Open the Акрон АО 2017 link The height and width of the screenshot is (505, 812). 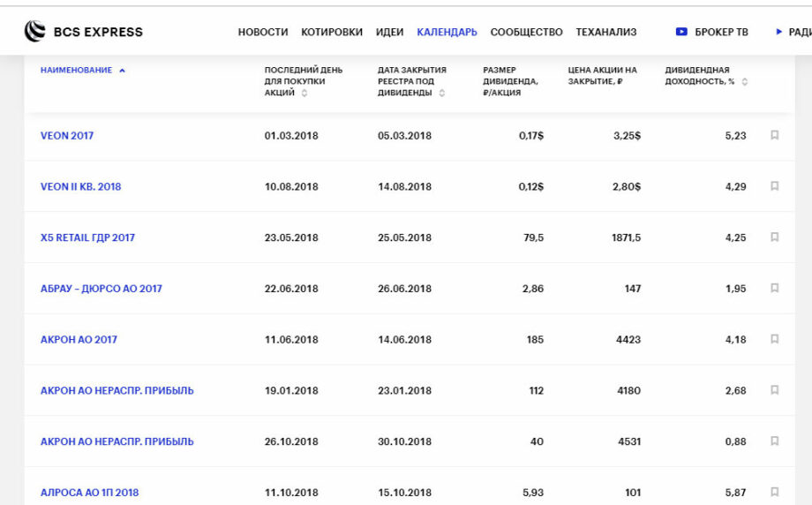coord(79,340)
